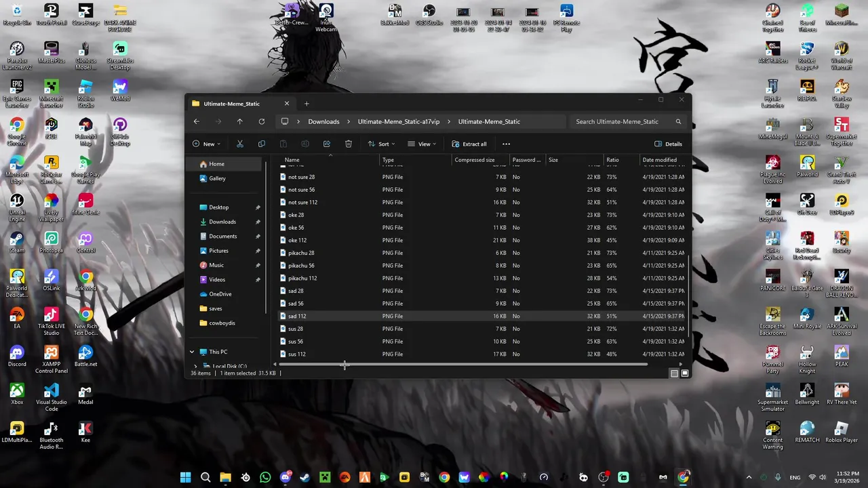Image resolution: width=868 pixels, height=488 pixels.
Task: Refresh the current folder view
Action: point(262,121)
